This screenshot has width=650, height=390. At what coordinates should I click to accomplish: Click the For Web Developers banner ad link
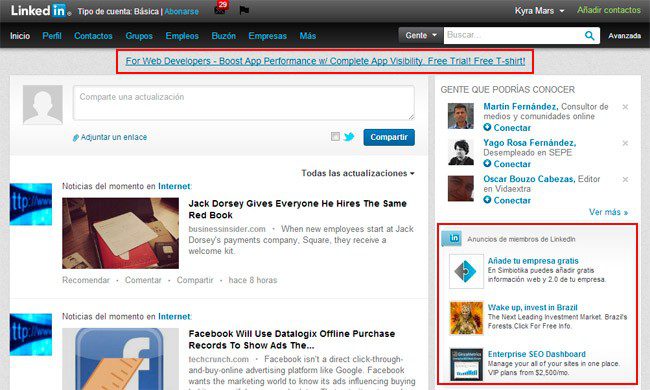click(x=325, y=61)
